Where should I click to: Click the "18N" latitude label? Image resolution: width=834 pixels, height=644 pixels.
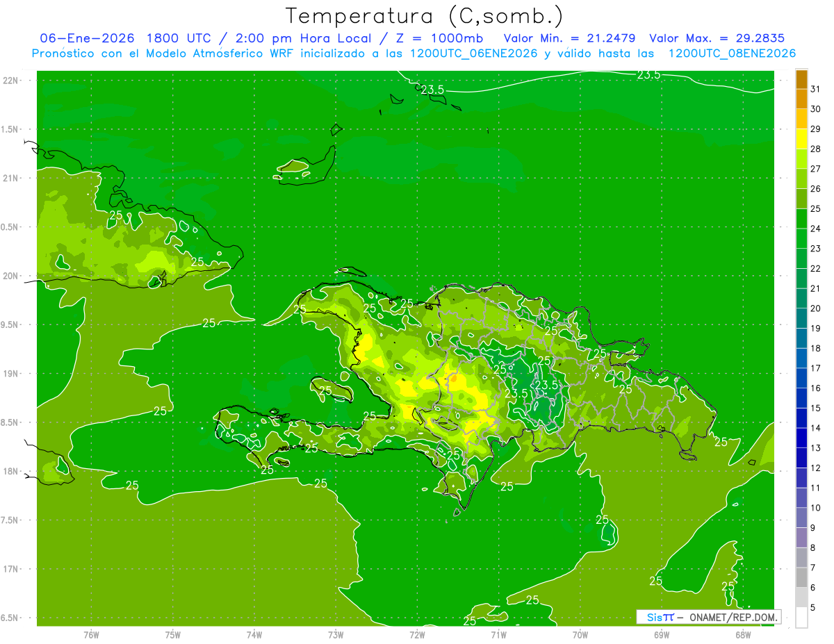[x=10, y=471]
